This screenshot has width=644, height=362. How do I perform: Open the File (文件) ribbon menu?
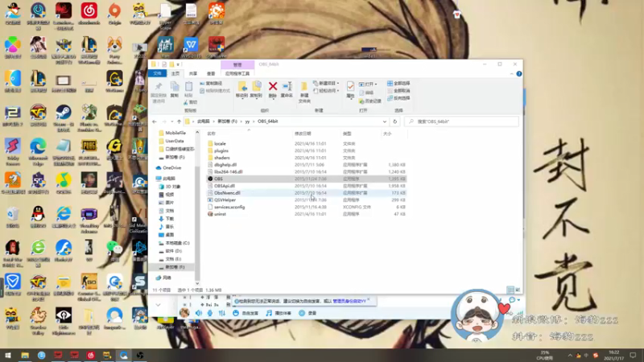coord(157,73)
